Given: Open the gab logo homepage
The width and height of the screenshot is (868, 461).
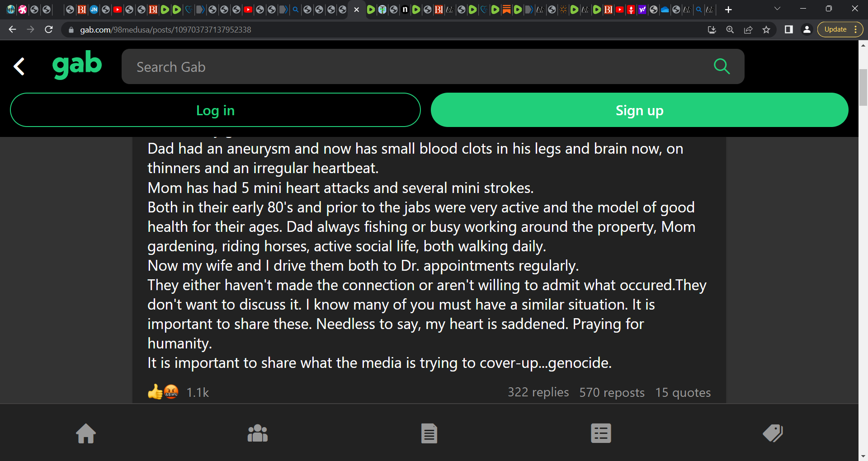Looking at the screenshot, I should pos(77,65).
